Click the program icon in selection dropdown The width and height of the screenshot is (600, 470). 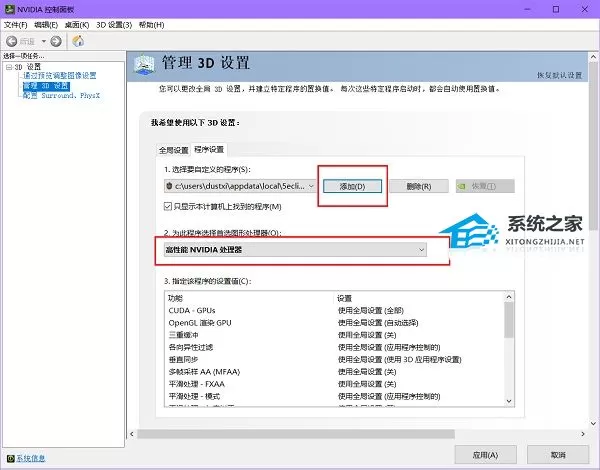[169, 186]
